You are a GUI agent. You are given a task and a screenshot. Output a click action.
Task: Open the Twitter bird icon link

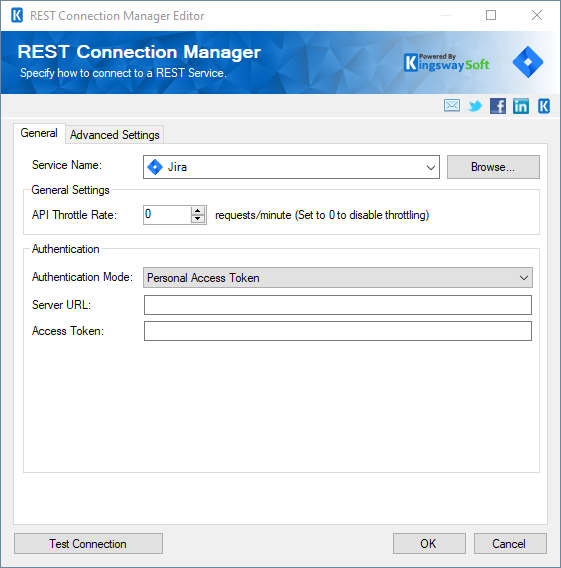tap(475, 106)
